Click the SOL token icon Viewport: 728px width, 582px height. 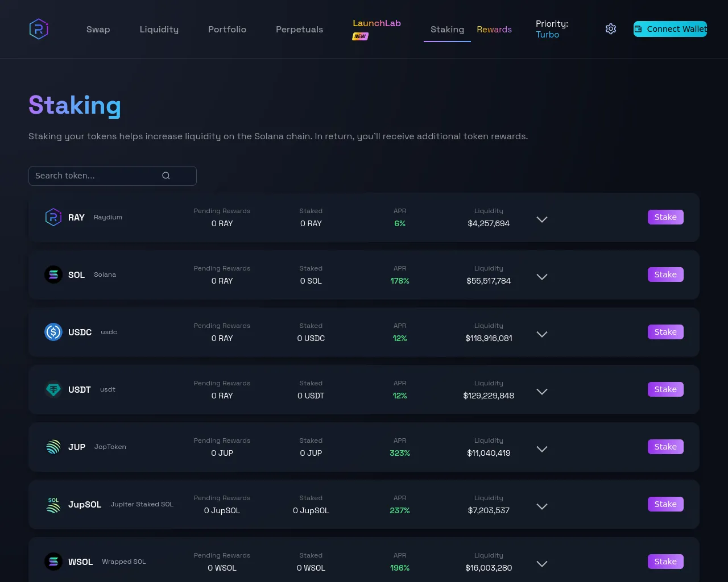point(53,275)
